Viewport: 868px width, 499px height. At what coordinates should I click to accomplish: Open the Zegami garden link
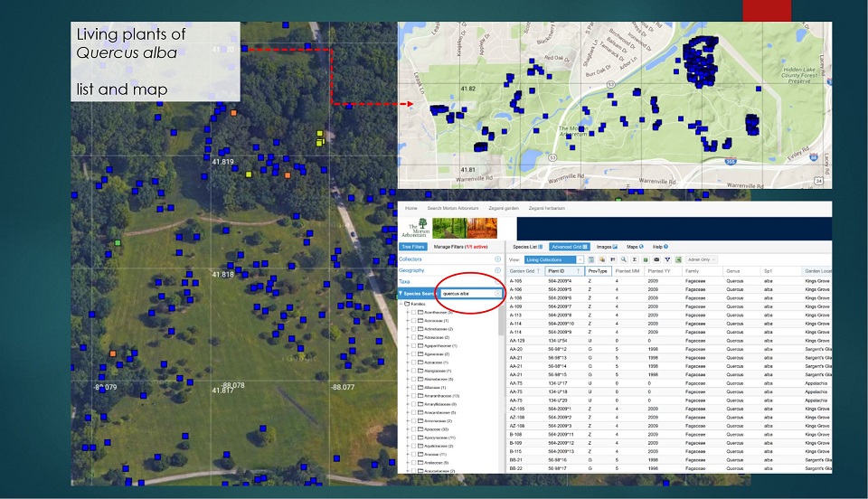(x=504, y=208)
